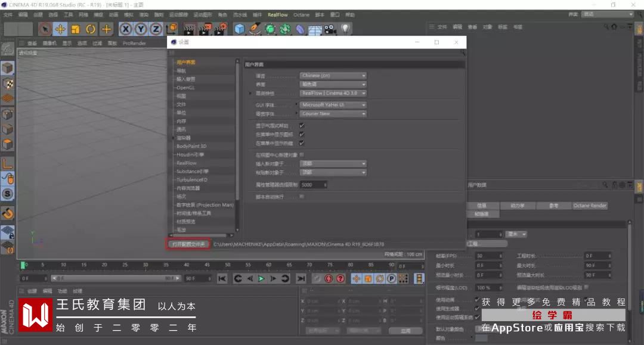Select the Scale tool in top toolbar
This screenshot has width=644, height=345.
coord(76,29)
